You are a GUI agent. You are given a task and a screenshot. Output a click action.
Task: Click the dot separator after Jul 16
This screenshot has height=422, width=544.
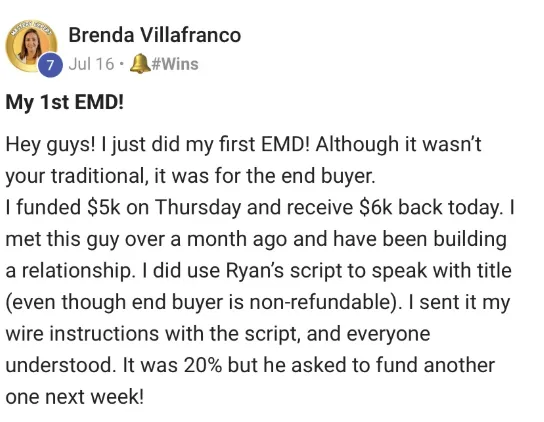pyautogui.click(x=121, y=64)
